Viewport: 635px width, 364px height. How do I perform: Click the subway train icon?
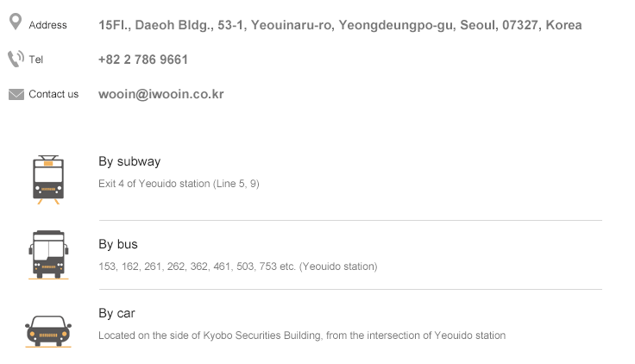pyautogui.click(x=48, y=179)
